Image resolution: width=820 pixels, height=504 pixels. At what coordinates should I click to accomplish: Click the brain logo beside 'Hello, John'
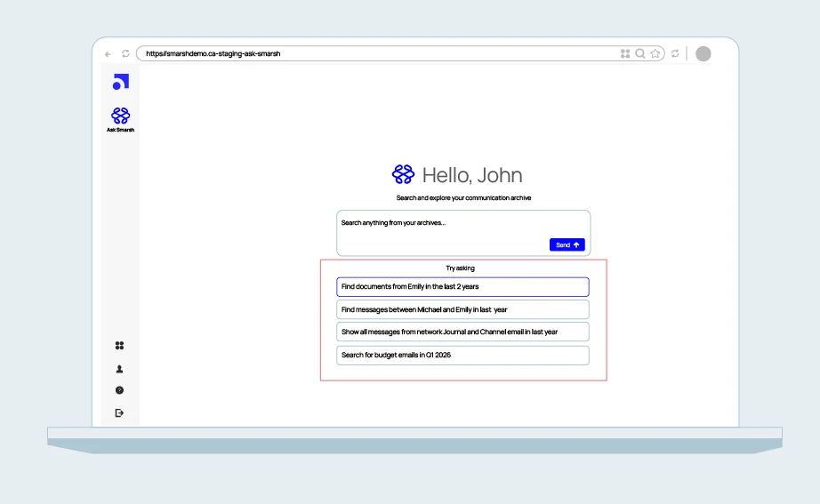(403, 174)
